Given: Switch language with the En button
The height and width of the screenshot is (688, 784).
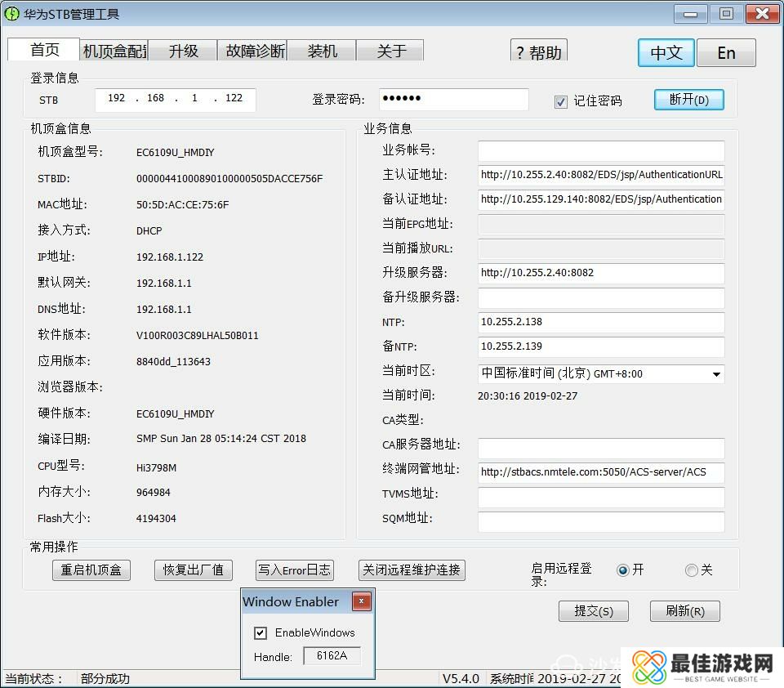Looking at the screenshot, I should (726, 53).
